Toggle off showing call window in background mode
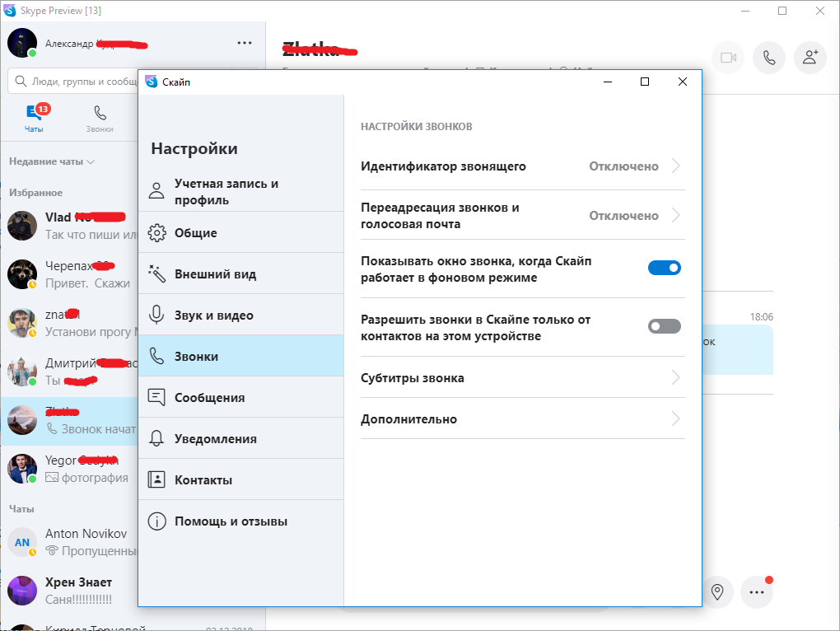 [665, 267]
